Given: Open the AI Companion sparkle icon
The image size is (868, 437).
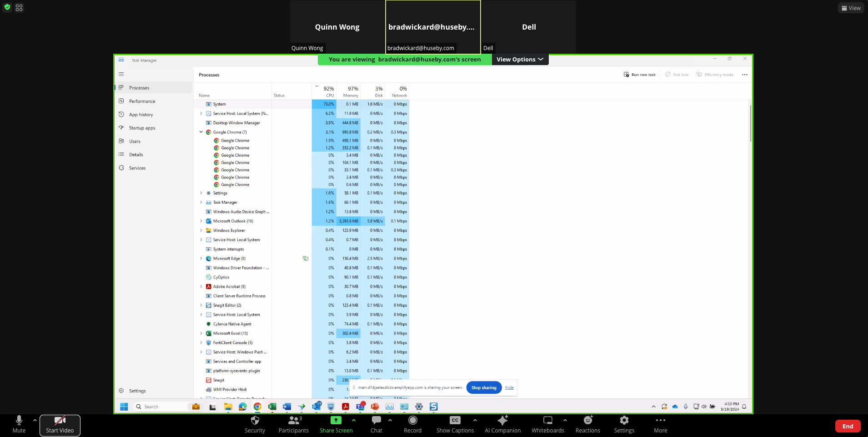Looking at the screenshot, I should click(503, 420).
